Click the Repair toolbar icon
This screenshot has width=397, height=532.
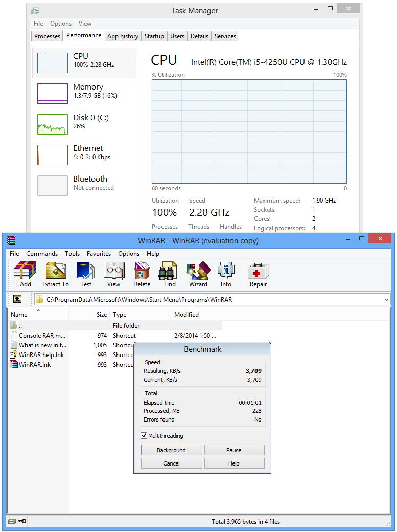(258, 275)
